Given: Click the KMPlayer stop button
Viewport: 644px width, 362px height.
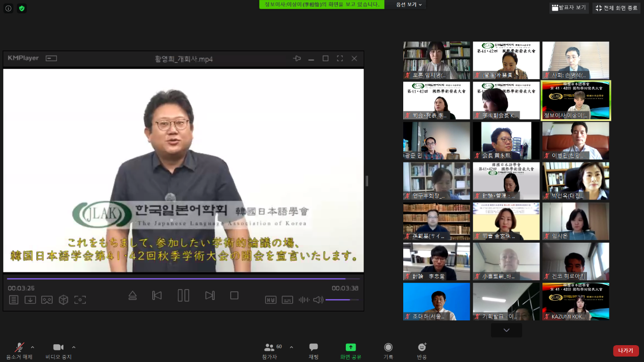Looking at the screenshot, I should pyautogui.click(x=234, y=296).
